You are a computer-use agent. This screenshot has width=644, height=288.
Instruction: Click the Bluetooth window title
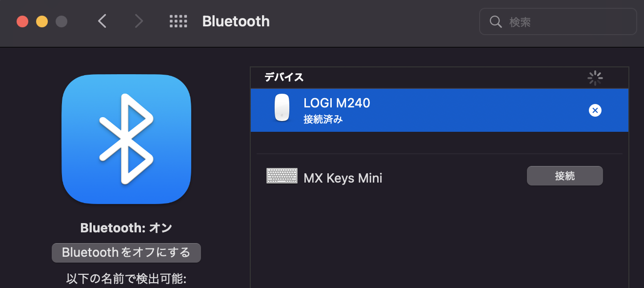236,21
